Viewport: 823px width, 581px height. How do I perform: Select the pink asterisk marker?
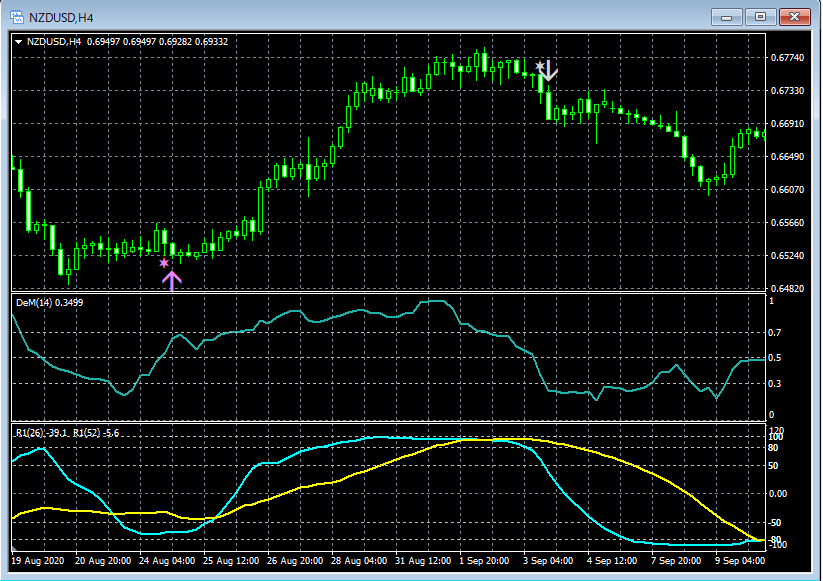coord(164,264)
